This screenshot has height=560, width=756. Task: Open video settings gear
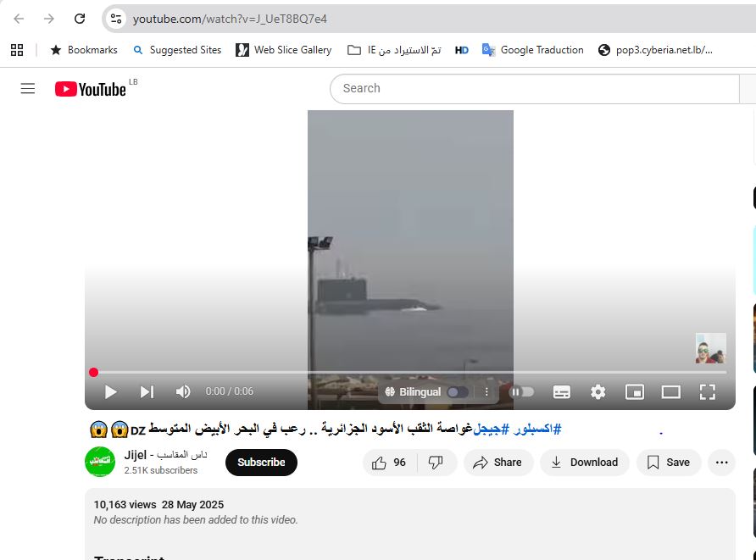598,391
